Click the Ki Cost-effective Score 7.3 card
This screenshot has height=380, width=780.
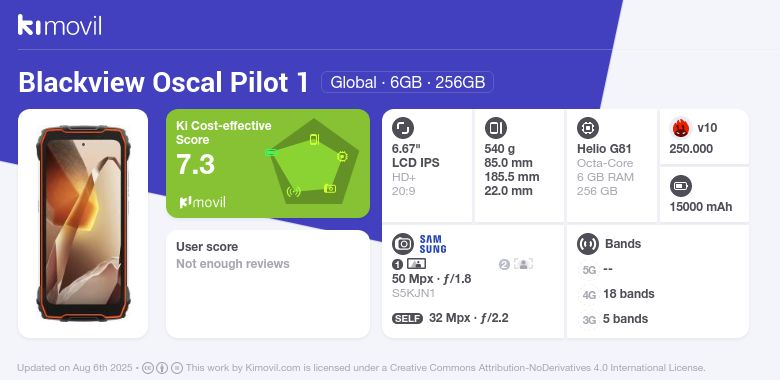[268, 163]
